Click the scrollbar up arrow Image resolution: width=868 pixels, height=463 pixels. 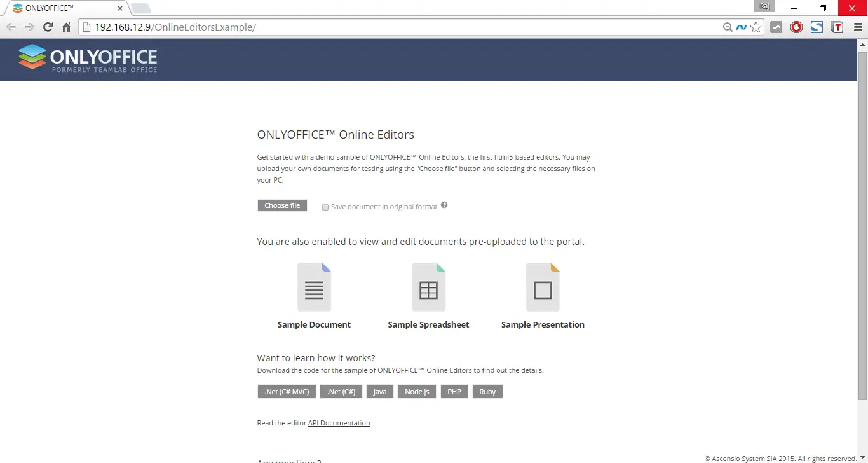[862, 44]
